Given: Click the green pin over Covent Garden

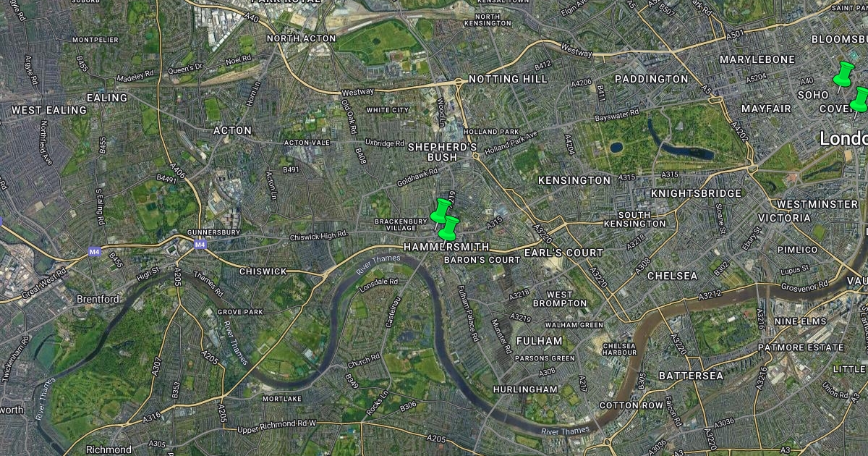Looking at the screenshot, I should pyautogui.click(x=860, y=100).
